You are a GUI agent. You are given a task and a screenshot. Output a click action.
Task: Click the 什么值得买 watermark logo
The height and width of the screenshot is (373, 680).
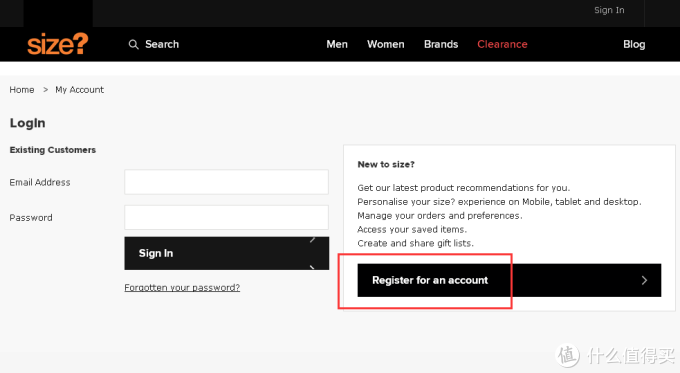click(x=615, y=355)
